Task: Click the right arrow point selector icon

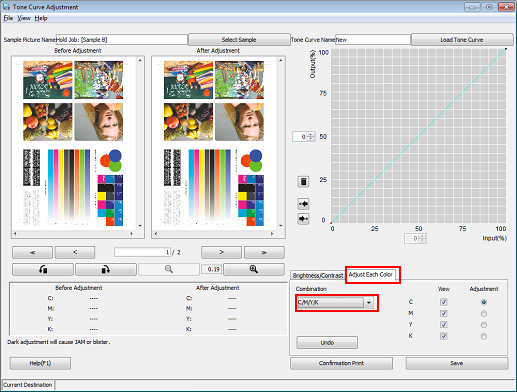Action: point(303,219)
